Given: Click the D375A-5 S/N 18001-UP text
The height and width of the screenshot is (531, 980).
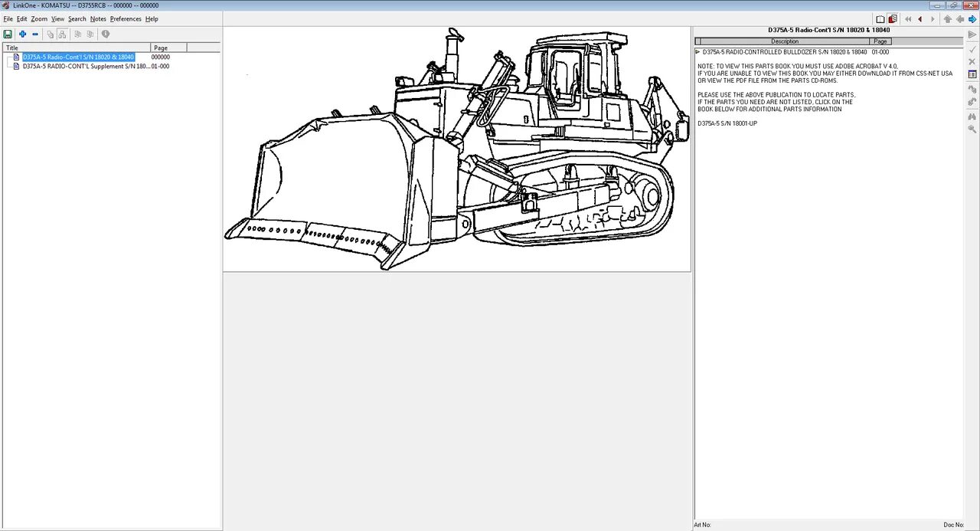Looking at the screenshot, I should (x=727, y=123).
